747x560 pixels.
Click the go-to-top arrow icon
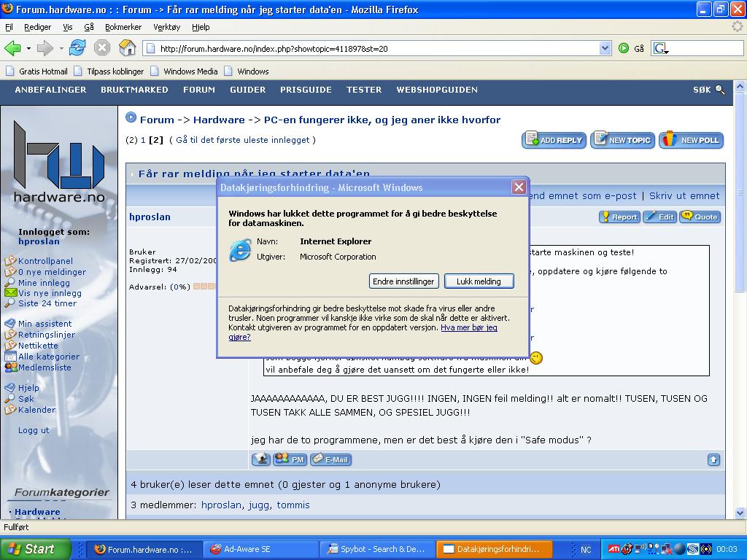(713, 459)
